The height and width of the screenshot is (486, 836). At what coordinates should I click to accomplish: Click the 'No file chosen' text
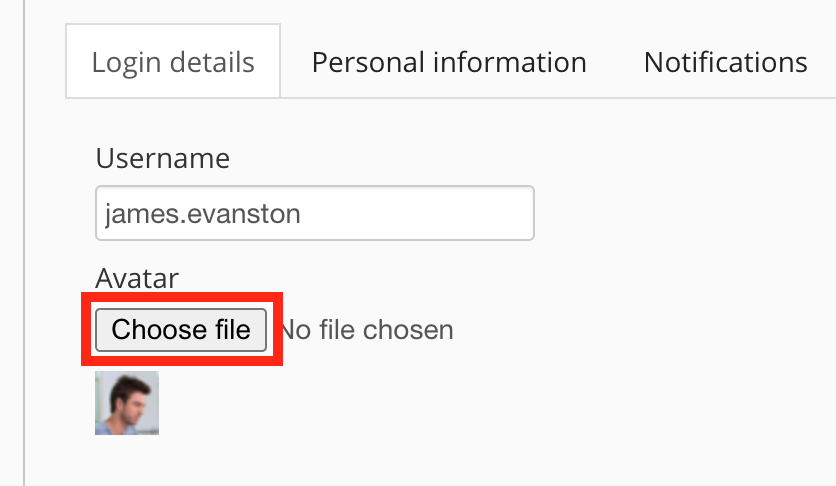366,330
